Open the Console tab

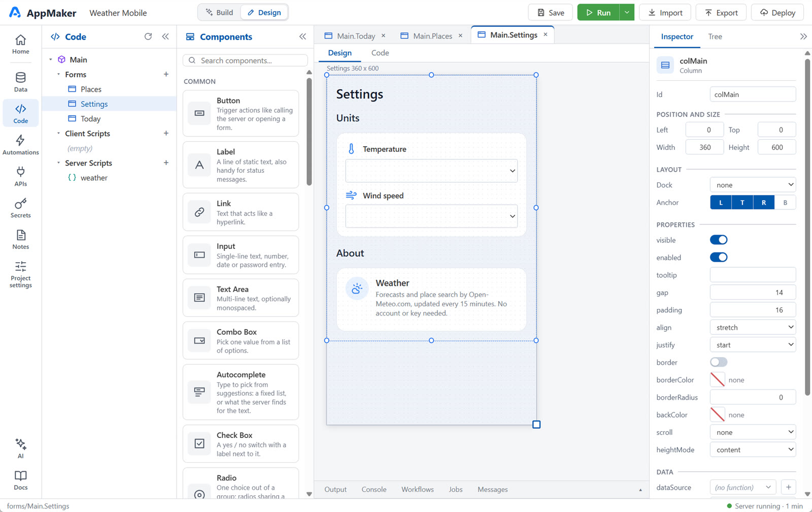[374, 490]
